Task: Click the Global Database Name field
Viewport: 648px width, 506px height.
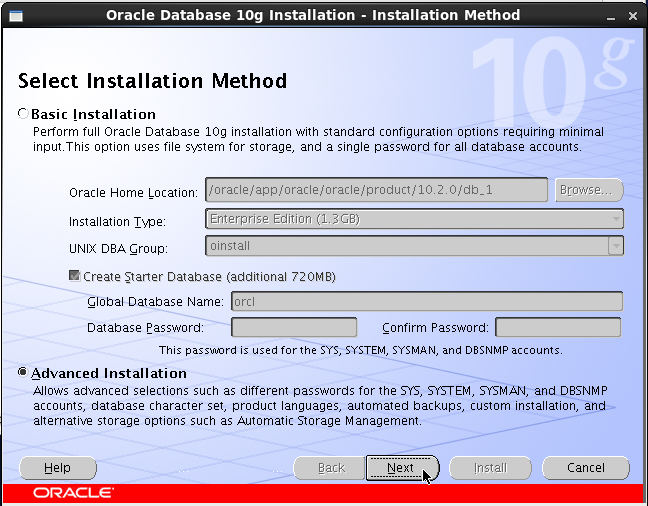Action: click(427, 301)
